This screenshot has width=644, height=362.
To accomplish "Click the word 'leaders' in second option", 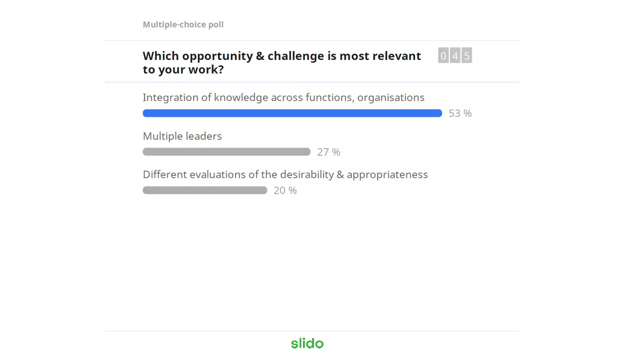I will point(204,136).
